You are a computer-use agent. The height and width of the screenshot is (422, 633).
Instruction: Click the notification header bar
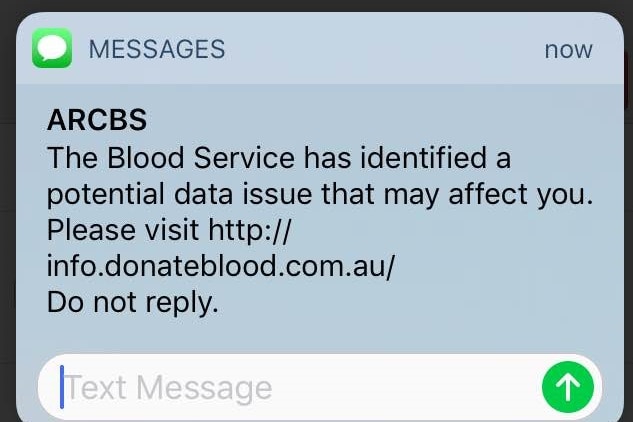click(320, 48)
